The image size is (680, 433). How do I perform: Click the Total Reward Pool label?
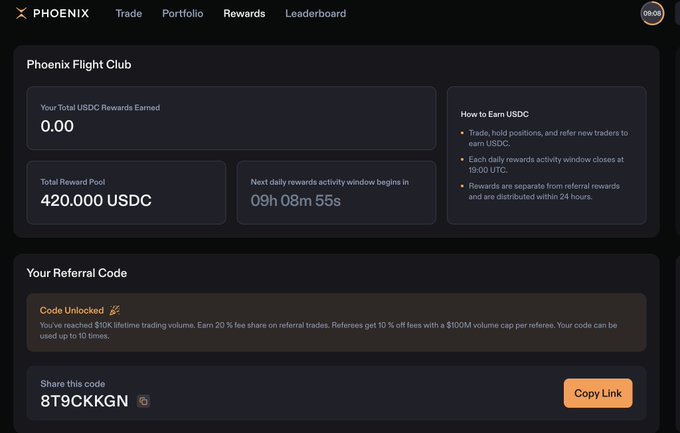[x=72, y=182]
